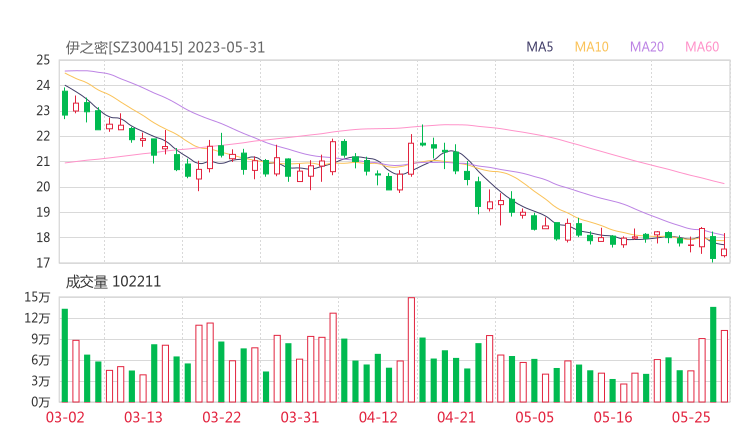Click the MA60 legend label
Viewport: 740px width, 440px height.
pyautogui.click(x=702, y=47)
